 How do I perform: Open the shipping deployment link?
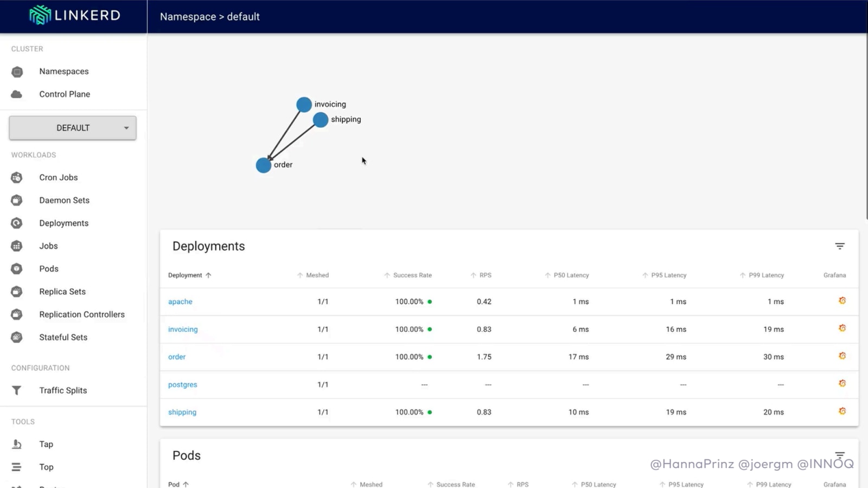[x=182, y=412]
